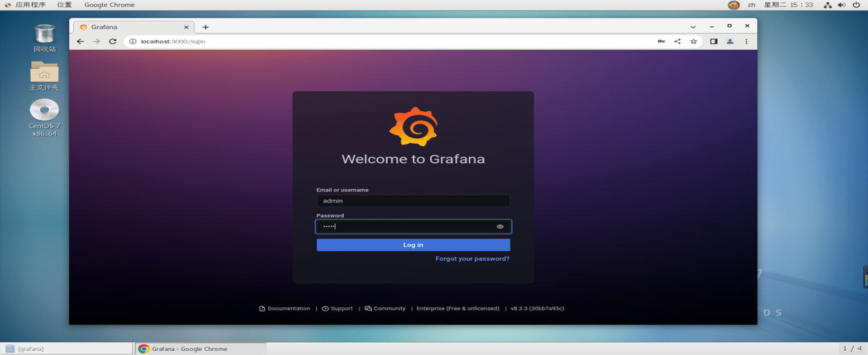Expand the tab search chevron
The height and width of the screenshot is (355, 868).
pos(693,27)
